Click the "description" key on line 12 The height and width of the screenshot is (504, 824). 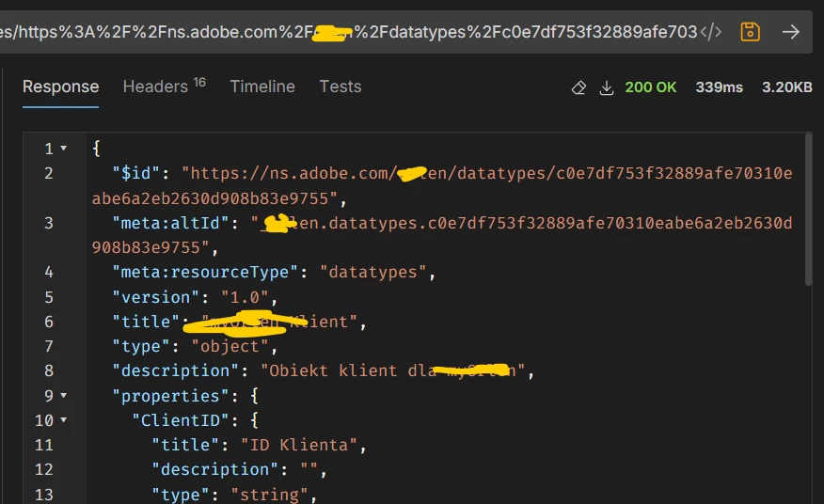(x=214, y=469)
